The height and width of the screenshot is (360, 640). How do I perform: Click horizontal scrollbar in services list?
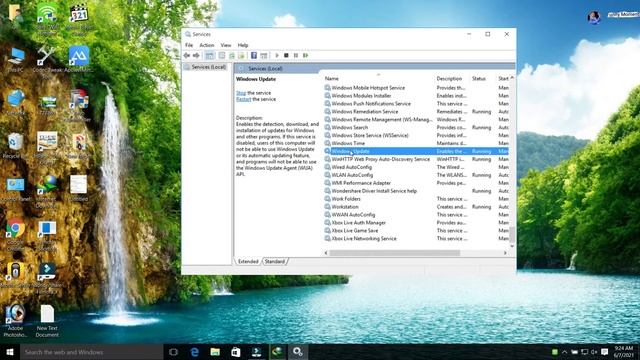coord(395,253)
